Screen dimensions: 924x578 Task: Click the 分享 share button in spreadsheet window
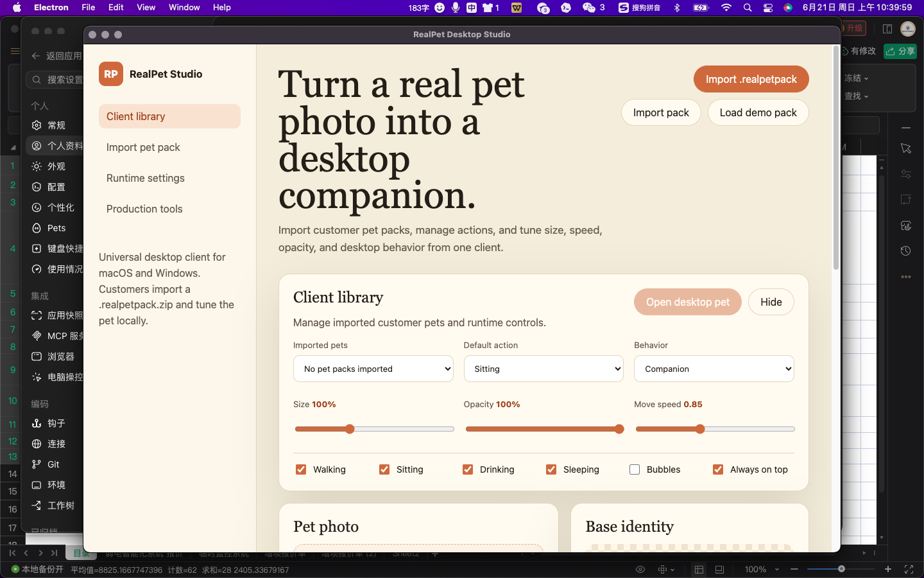click(x=900, y=51)
